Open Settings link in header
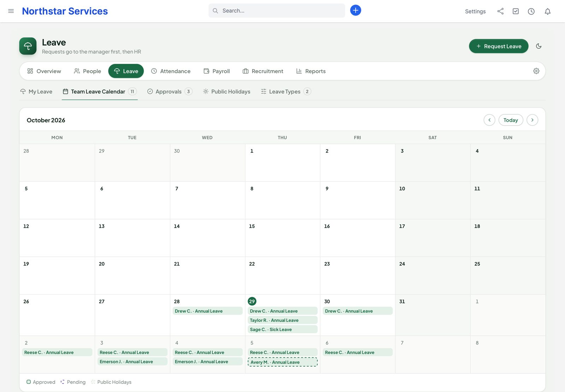The height and width of the screenshot is (392, 565). point(475,11)
